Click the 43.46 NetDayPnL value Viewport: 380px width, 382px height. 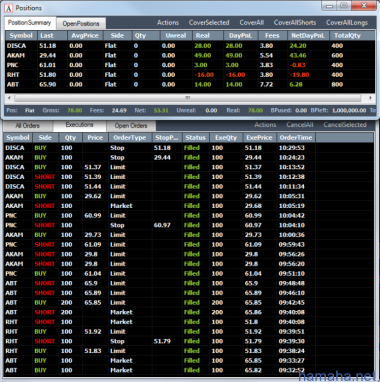point(298,55)
